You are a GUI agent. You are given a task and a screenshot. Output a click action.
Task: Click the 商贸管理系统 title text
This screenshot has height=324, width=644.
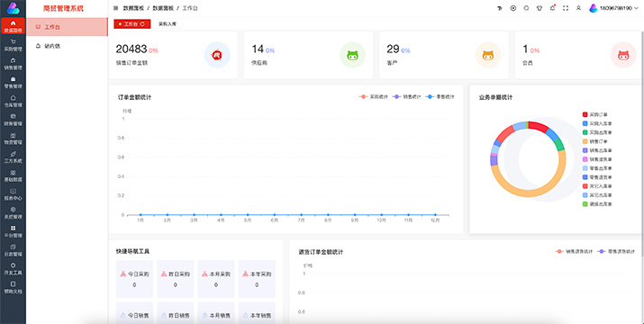(63, 8)
